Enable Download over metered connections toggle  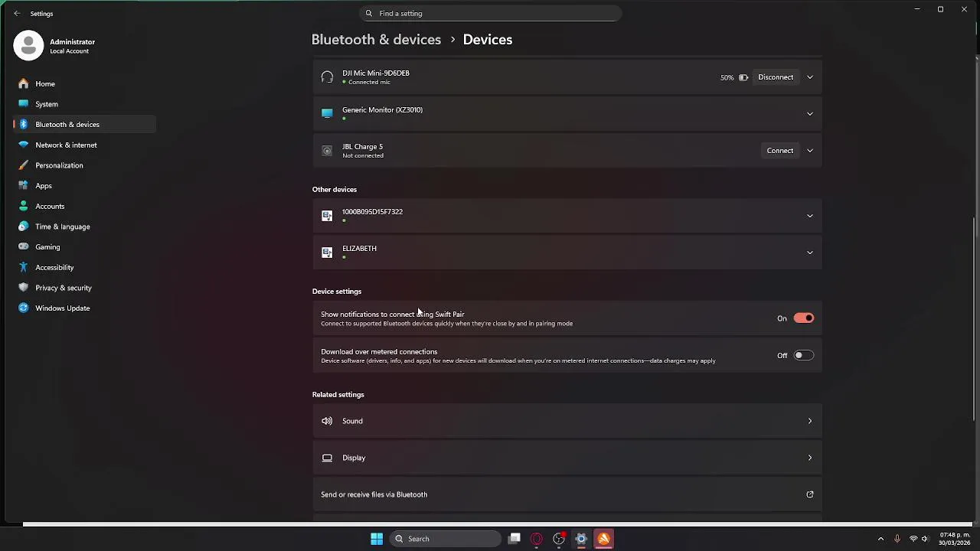tap(803, 355)
